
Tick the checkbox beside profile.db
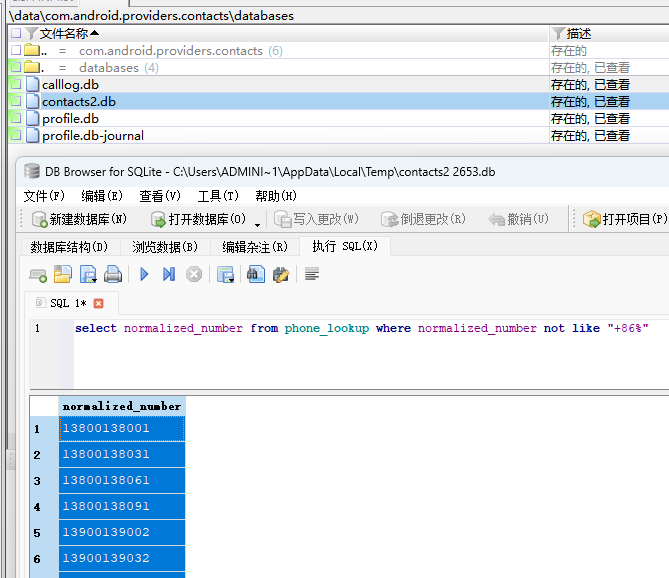click(x=15, y=119)
